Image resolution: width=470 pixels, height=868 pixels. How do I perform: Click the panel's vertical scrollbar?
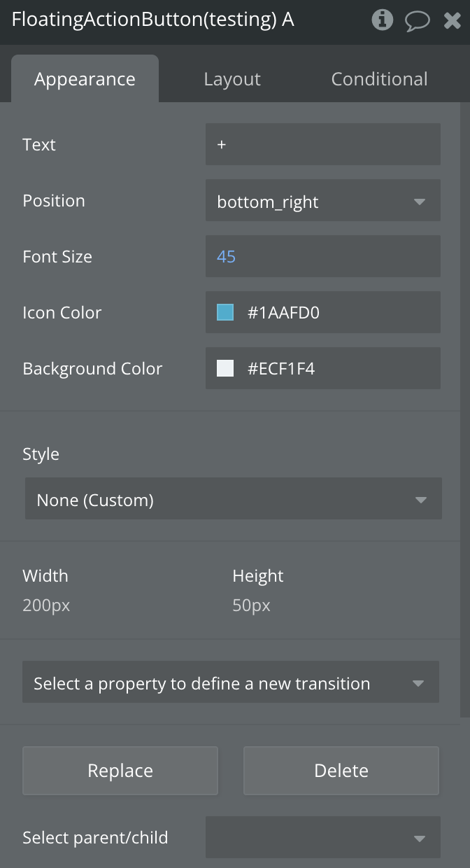[x=465, y=406]
